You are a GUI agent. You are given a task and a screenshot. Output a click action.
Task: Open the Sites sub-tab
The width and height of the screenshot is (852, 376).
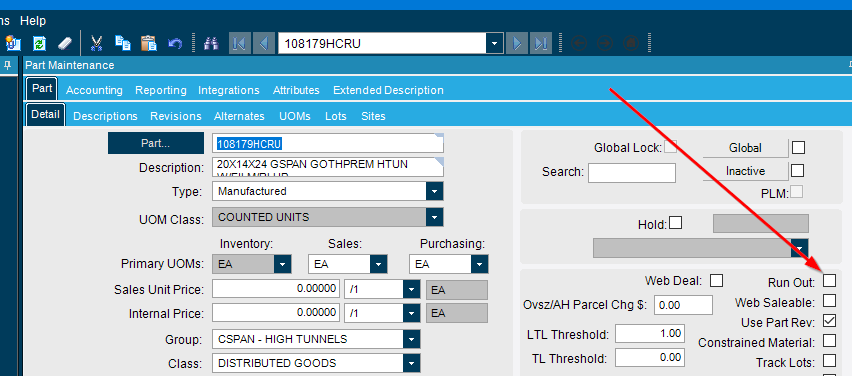coord(373,116)
